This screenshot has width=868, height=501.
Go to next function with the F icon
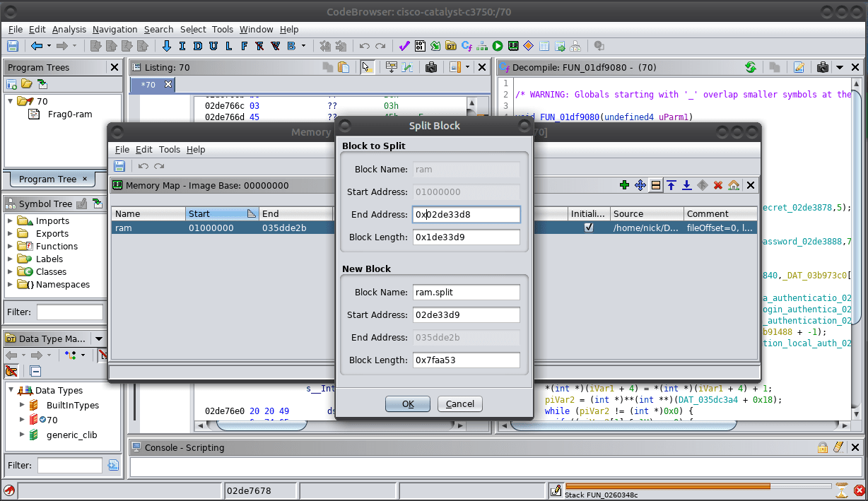244,46
